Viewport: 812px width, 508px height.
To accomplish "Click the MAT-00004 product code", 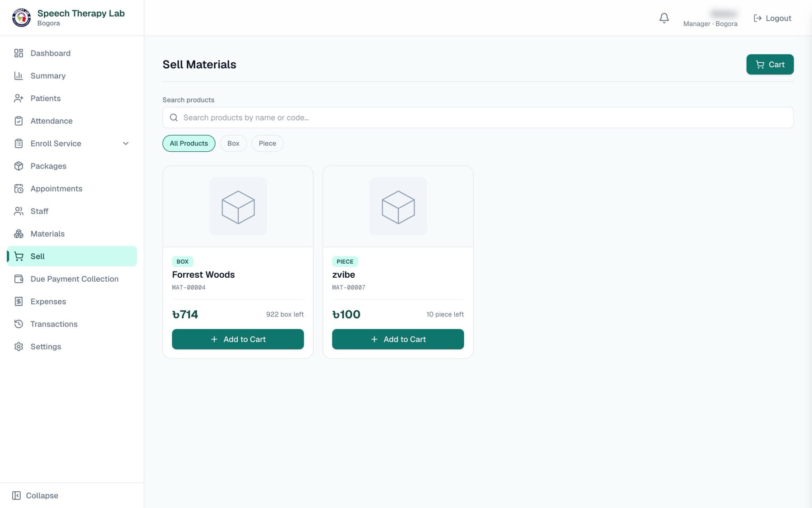I will (x=189, y=287).
